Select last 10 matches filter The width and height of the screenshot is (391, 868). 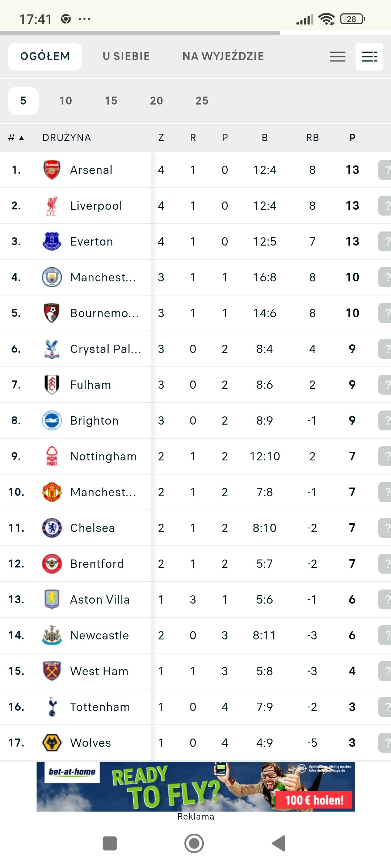point(66,101)
